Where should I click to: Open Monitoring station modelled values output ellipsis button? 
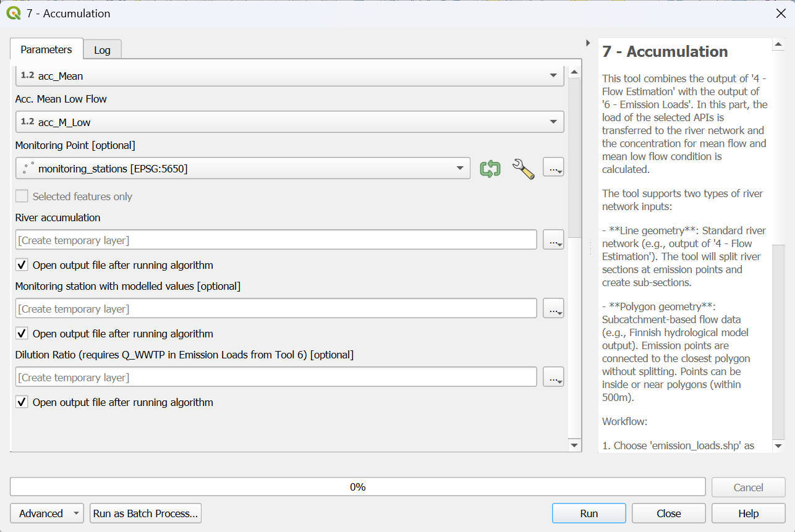pos(553,308)
